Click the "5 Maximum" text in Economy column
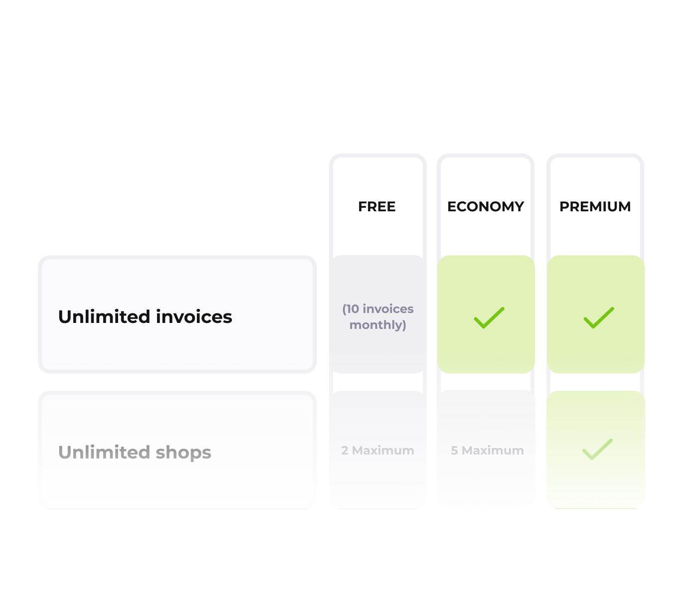The width and height of the screenshot is (694, 616). [487, 451]
